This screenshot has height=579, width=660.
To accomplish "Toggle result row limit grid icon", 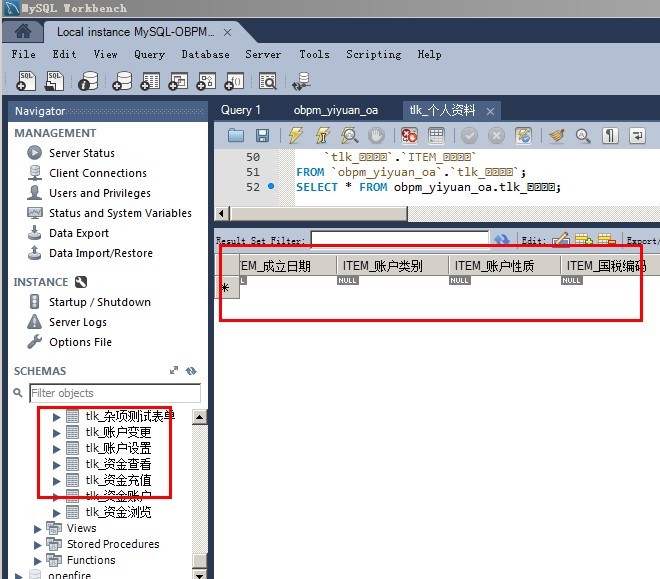I will tap(436, 135).
